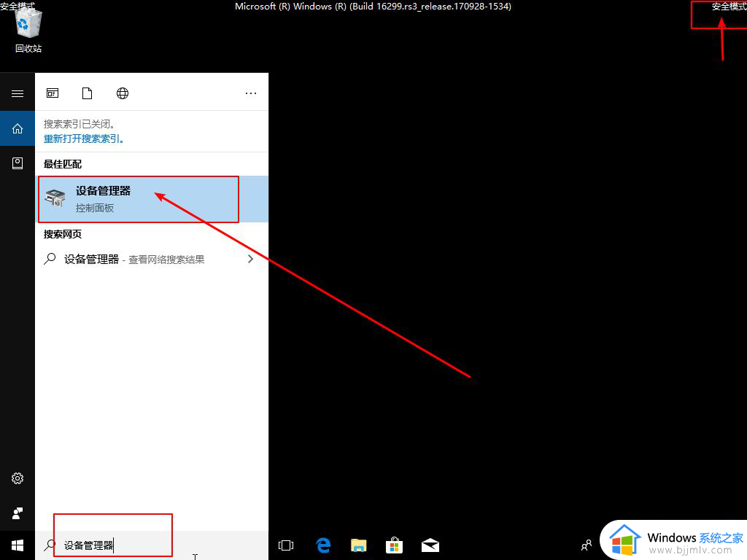Open the Recycle Bin desktop icon

click(28, 30)
